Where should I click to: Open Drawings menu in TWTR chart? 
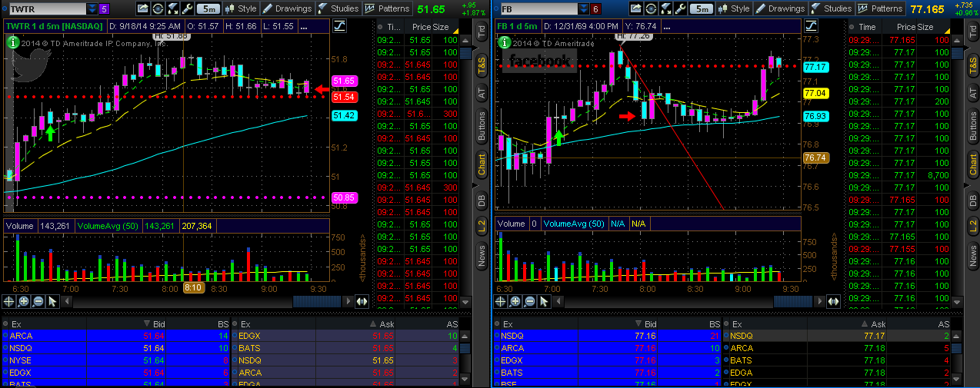pos(287,9)
